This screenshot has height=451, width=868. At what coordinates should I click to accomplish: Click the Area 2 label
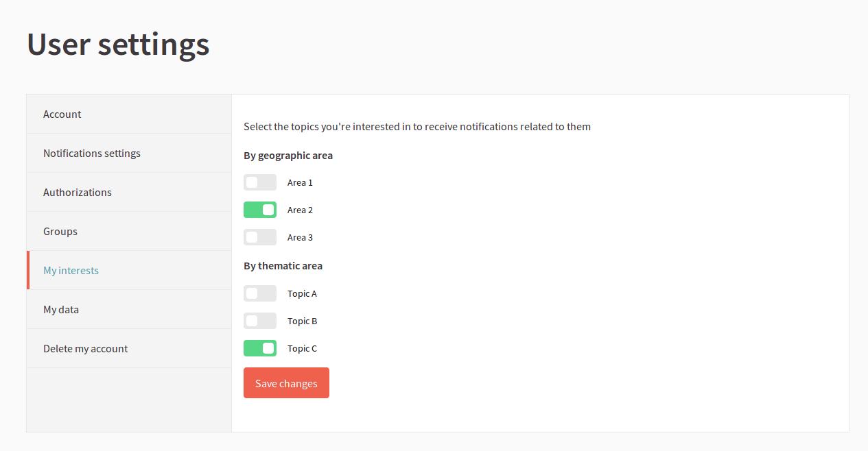click(x=300, y=210)
